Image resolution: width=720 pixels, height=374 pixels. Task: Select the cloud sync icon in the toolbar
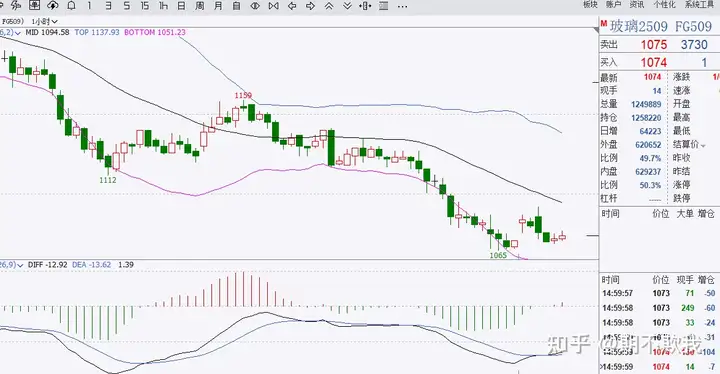pyautogui.click(x=53, y=6)
